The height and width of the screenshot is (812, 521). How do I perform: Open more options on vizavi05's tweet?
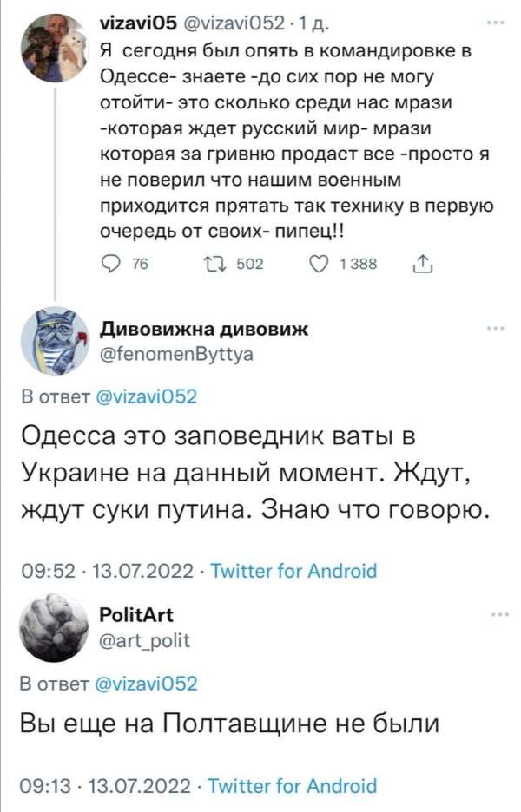(x=497, y=23)
